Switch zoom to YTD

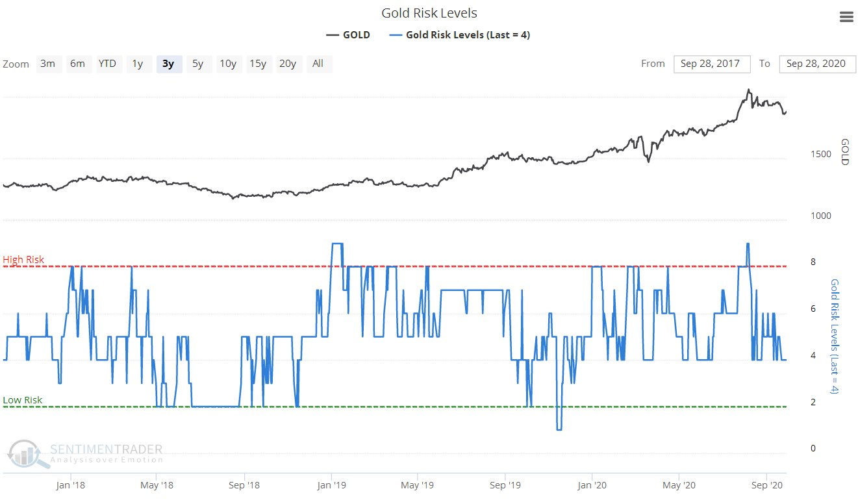point(107,64)
